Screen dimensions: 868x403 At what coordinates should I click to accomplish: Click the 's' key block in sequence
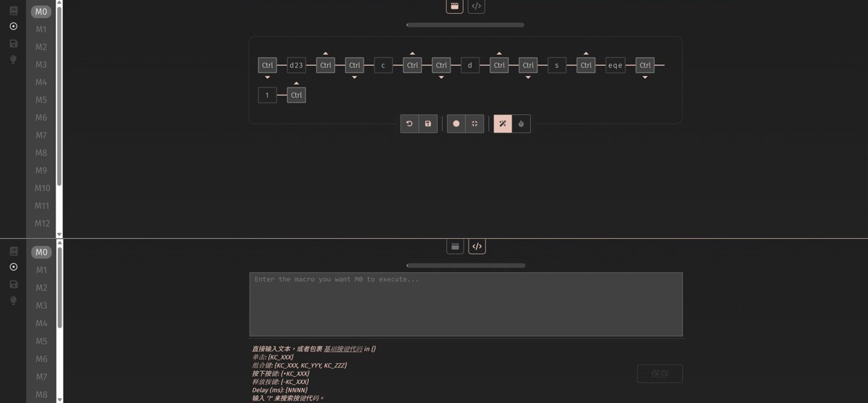click(557, 65)
